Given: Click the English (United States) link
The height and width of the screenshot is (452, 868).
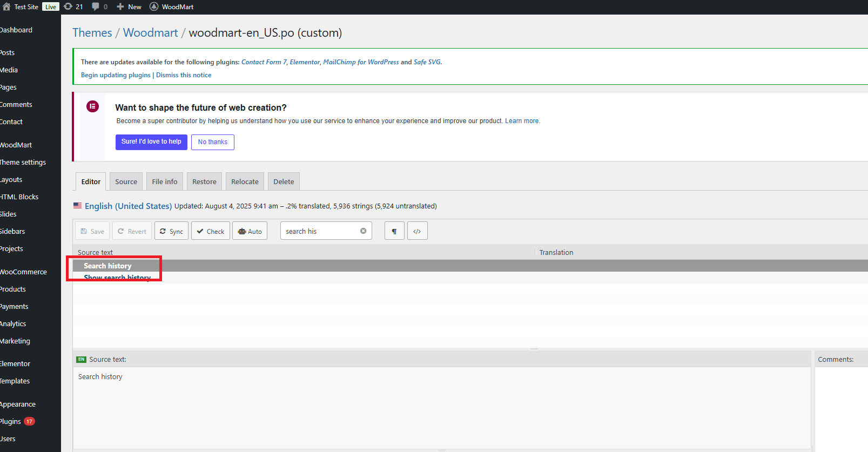Looking at the screenshot, I should pos(128,206).
